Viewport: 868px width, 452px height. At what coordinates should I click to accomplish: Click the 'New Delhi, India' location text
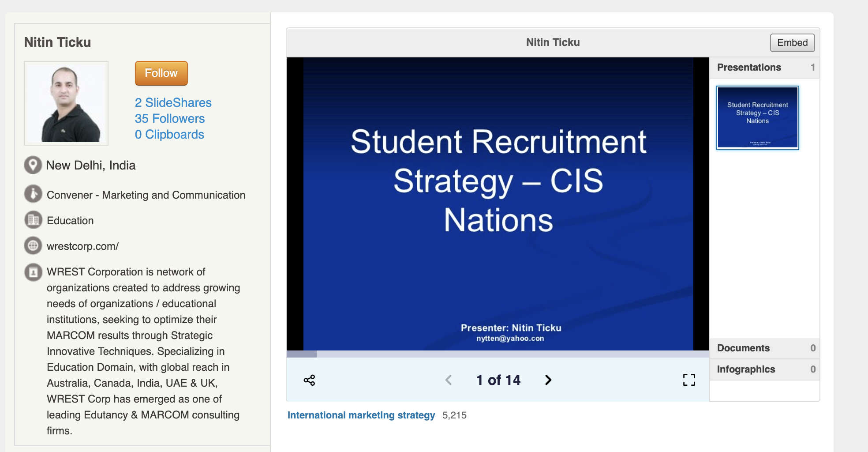[x=91, y=166]
